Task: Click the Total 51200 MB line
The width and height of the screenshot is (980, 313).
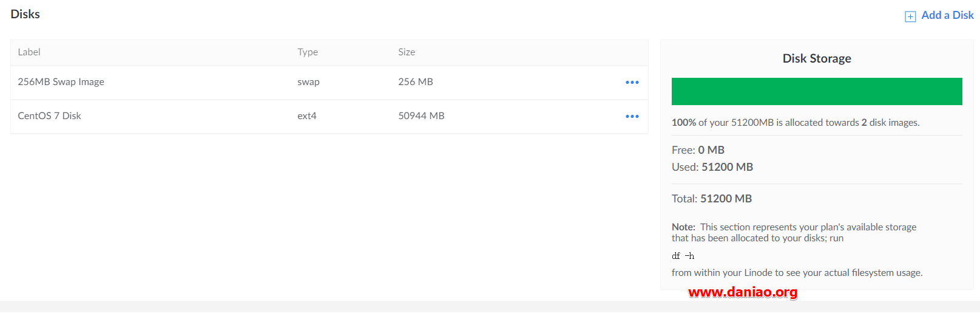Action: [712, 199]
